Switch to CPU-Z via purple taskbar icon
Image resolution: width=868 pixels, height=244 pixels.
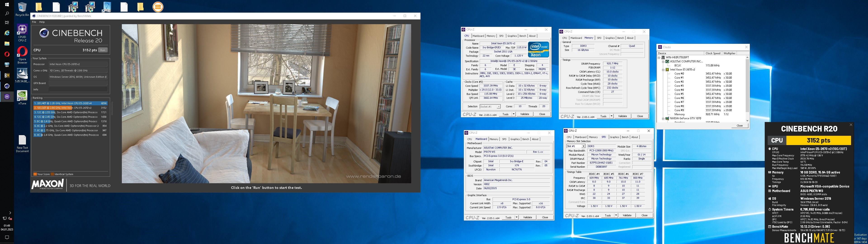pos(7,97)
